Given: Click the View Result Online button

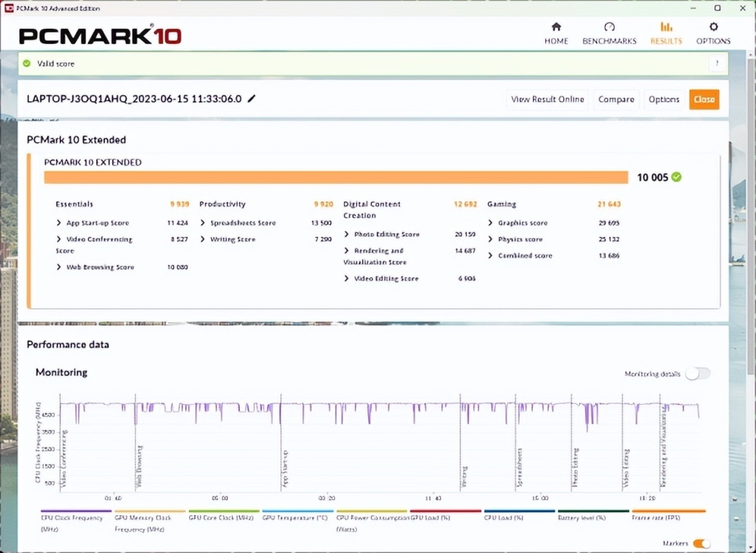Looking at the screenshot, I should 547,99.
